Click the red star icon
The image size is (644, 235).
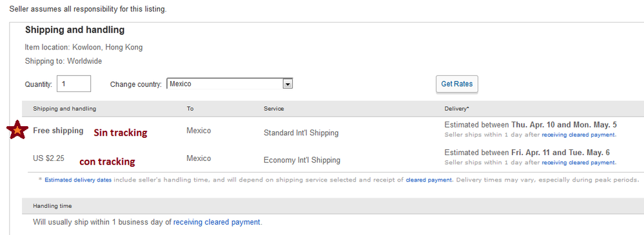(17, 129)
